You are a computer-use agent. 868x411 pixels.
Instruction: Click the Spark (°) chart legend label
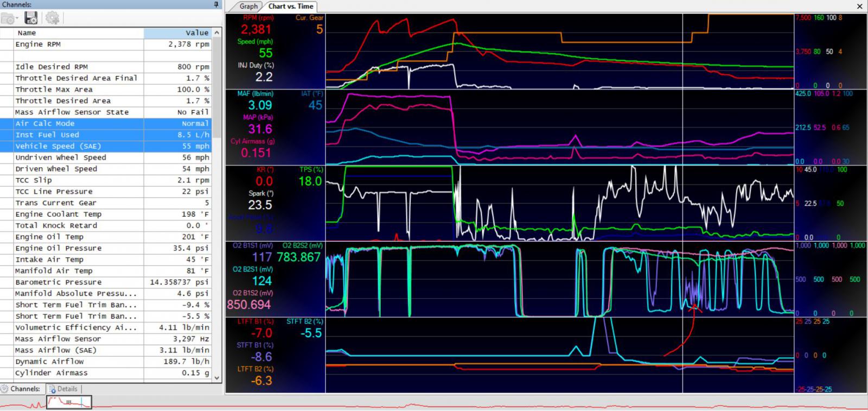pyautogui.click(x=261, y=193)
